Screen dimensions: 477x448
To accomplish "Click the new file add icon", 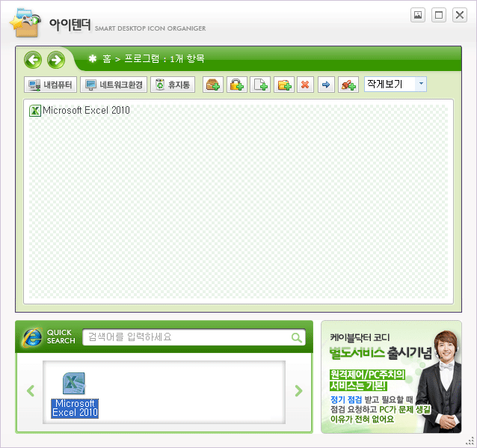I will tap(260, 85).
